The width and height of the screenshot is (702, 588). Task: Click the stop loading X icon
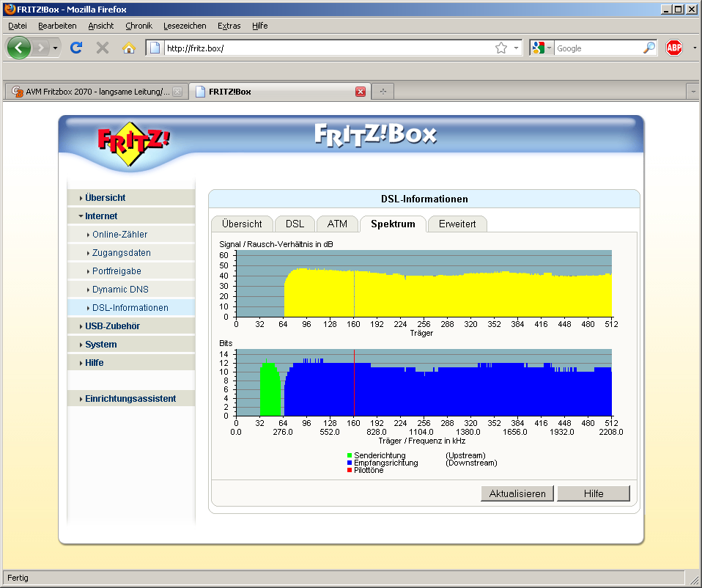point(103,48)
